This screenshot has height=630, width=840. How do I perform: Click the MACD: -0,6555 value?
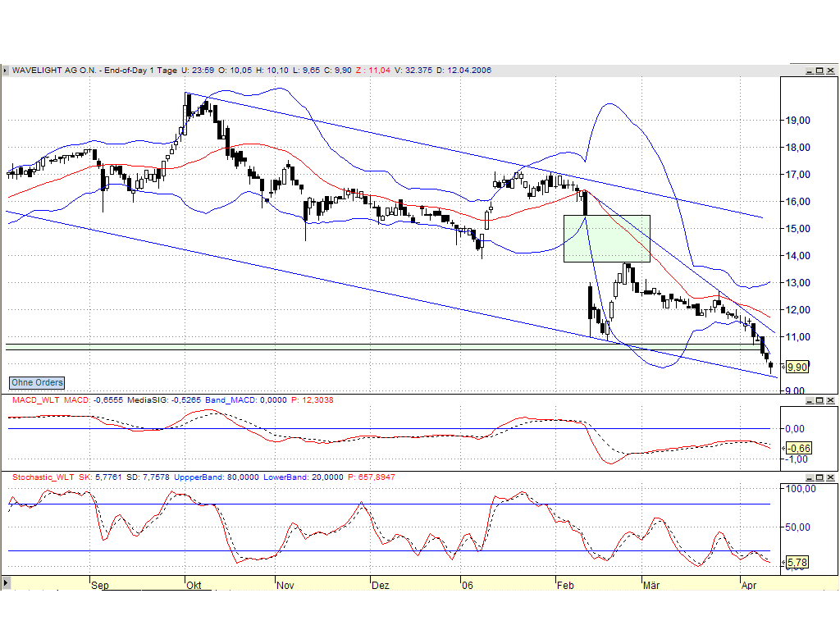(94, 399)
